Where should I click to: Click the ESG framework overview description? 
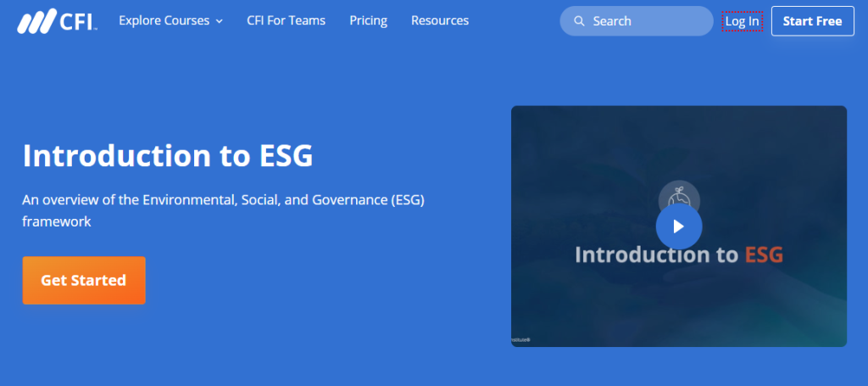point(223,210)
